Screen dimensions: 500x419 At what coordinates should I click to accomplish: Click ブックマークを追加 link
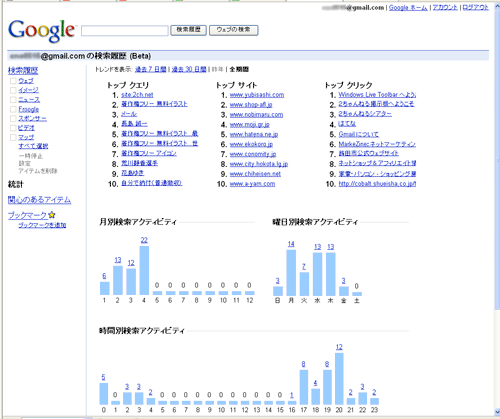pyautogui.click(x=42, y=225)
